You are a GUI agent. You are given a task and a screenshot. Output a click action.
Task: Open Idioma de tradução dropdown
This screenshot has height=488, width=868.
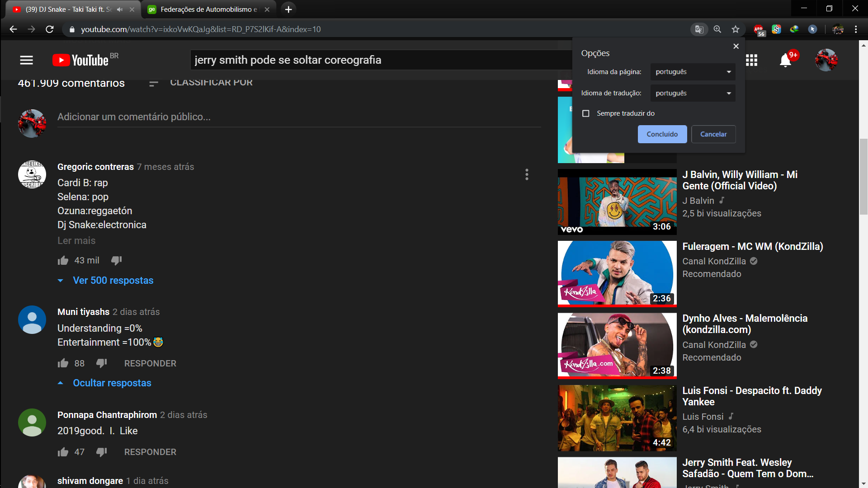click(x=693, y=93)
